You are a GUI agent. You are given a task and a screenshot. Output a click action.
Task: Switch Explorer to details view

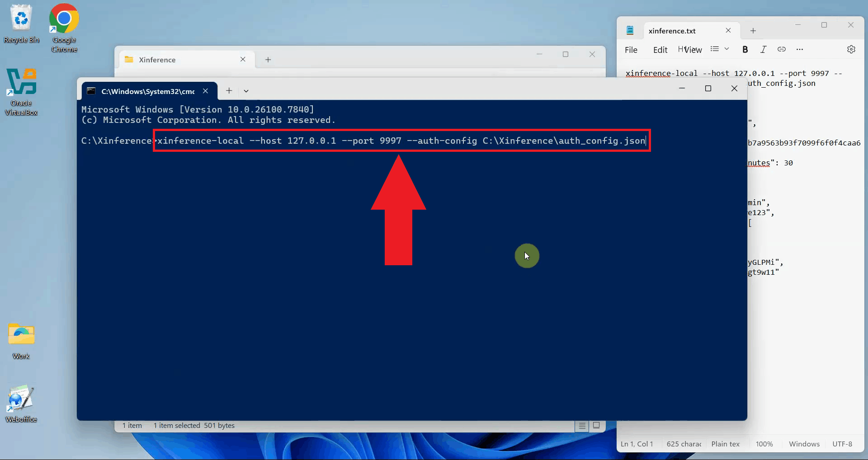(581, 425)
